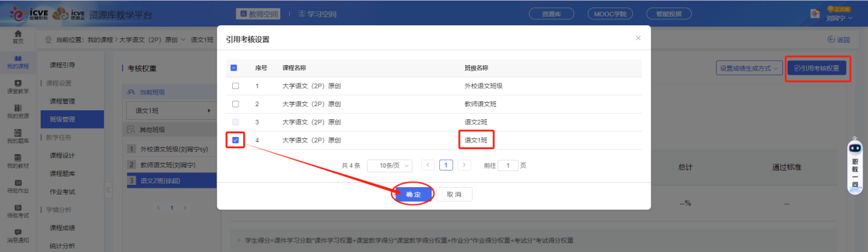This screenshot has width=868, height=252.
Task: Click the 课程名称 column header
Action: 295,68
